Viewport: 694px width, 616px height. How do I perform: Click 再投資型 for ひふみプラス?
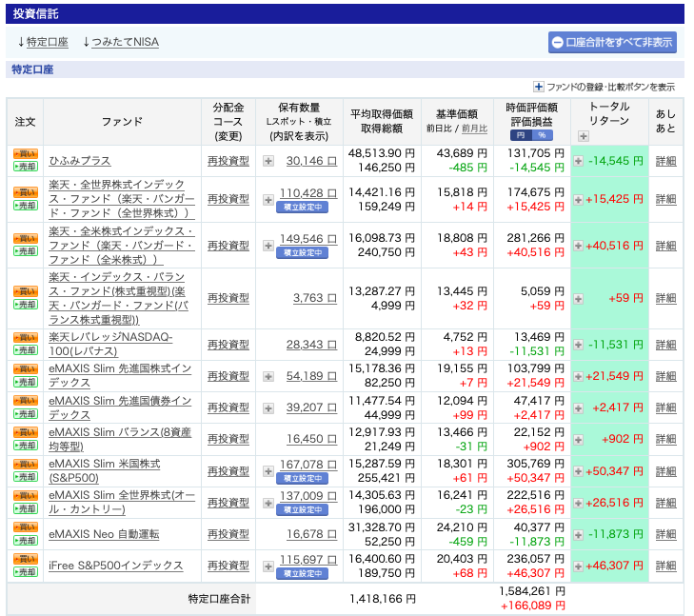pyautogui.click(x=228, y=161)
